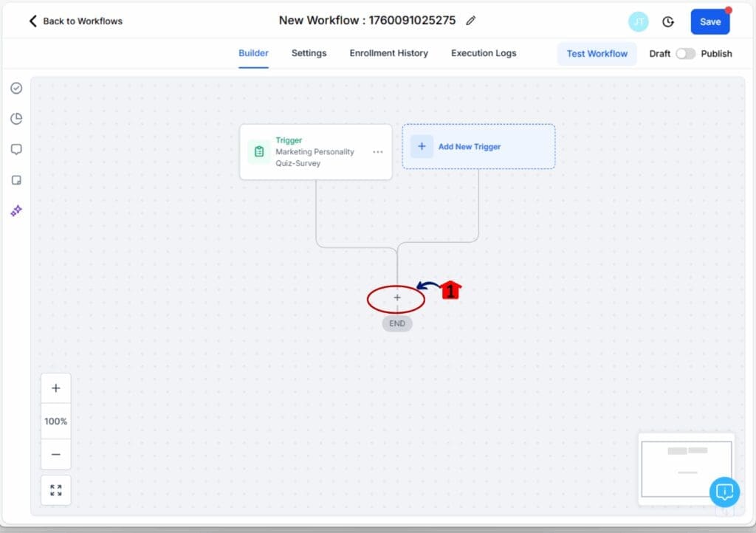Open the comment bubble sidebar icon
The width and height of the screenshot is (756, 533).
(16, 149)
